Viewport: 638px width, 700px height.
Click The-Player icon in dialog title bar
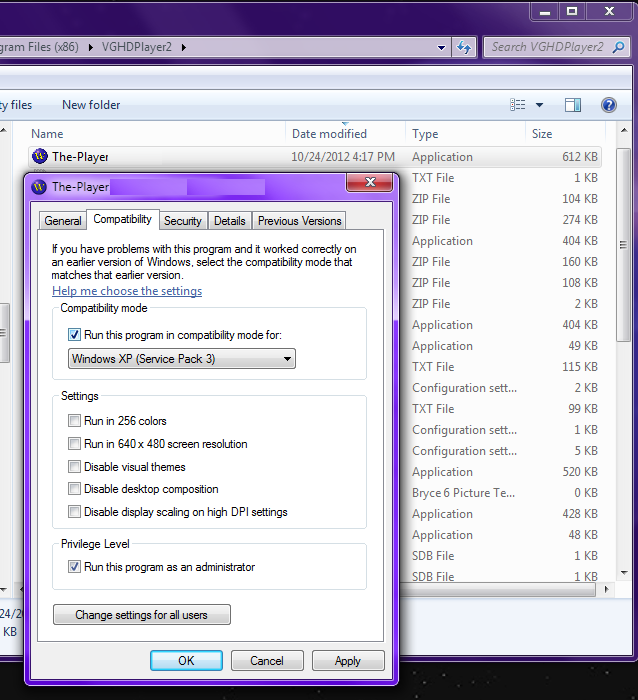pyautogui.click(x=40, y=187)
